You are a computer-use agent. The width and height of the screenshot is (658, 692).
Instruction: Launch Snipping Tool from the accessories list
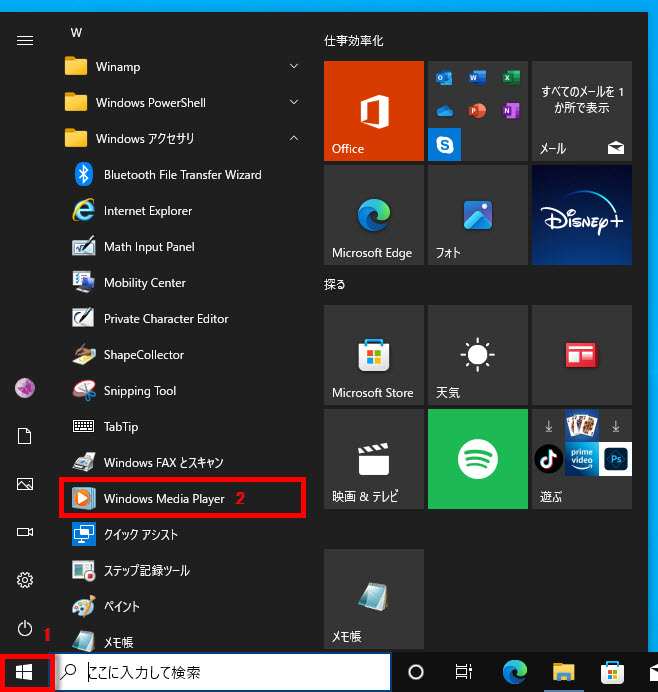(x=139, y=391)
